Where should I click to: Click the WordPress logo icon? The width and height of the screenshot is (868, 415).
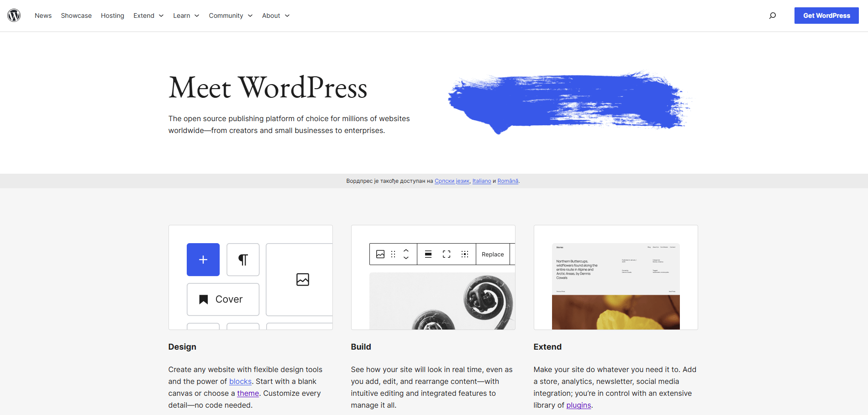pyautogui.click(x=14, y=16)
